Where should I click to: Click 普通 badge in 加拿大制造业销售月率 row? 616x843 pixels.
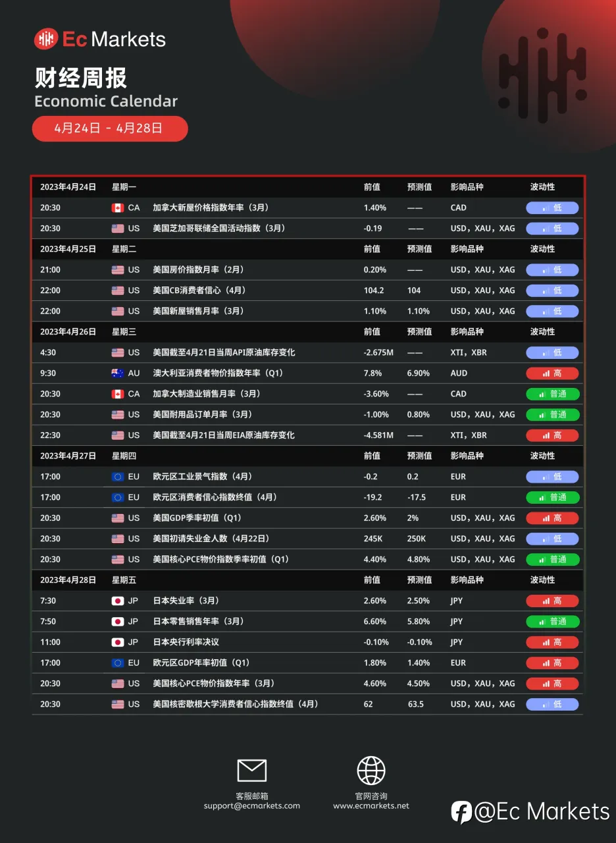[x=552, y=394]
